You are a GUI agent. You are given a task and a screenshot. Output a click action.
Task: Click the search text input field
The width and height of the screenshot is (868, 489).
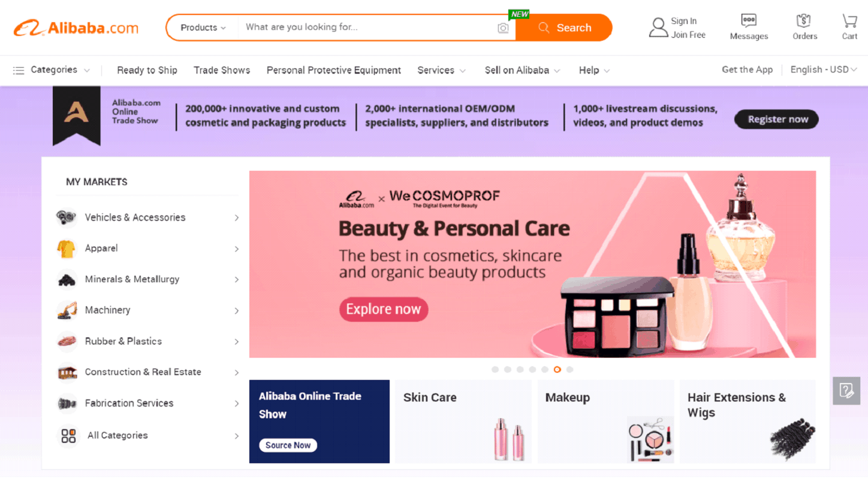click(x=367, y=28)
